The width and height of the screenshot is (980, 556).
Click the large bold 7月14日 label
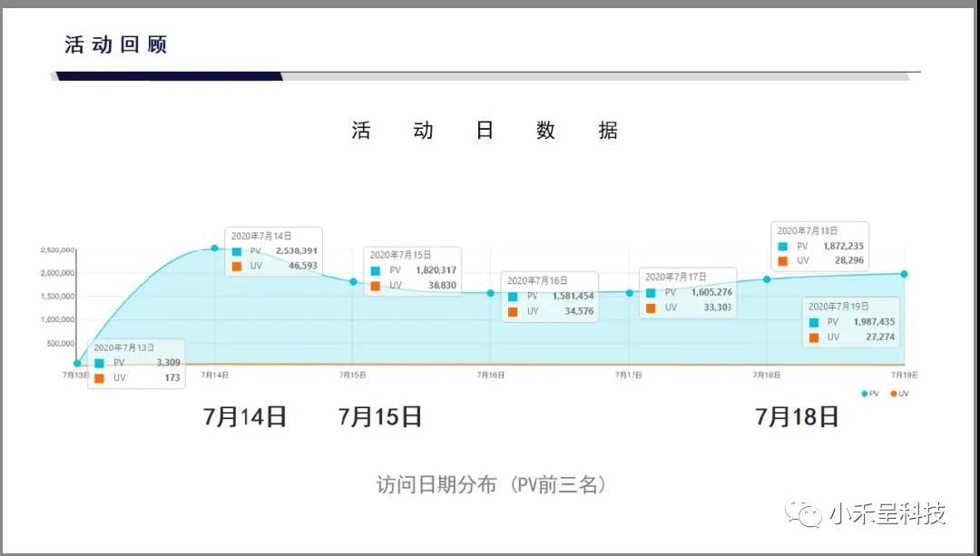(x=245, y=416)
